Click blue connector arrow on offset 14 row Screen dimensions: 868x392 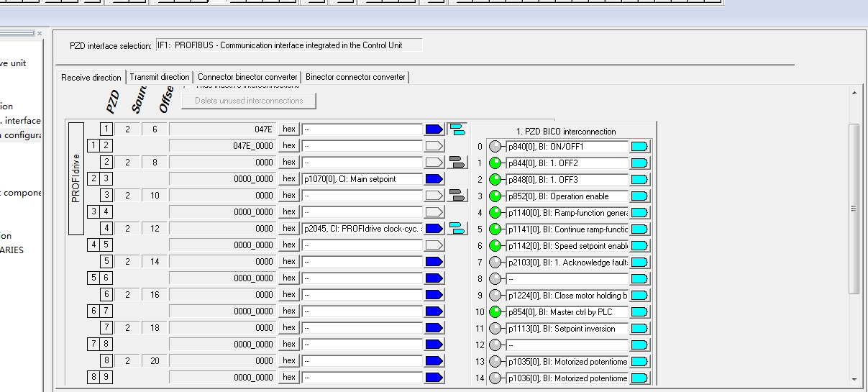pyautogui.click(x=434, y=261)
